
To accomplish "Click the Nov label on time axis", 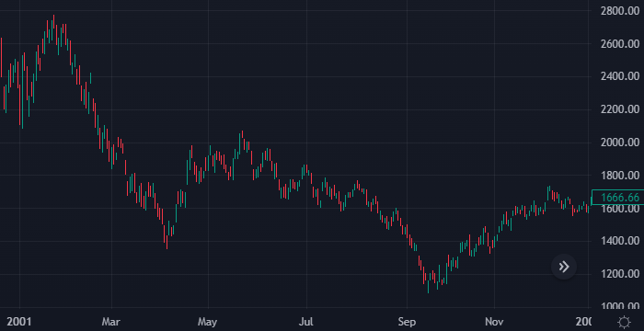I will tap(495, 321).
